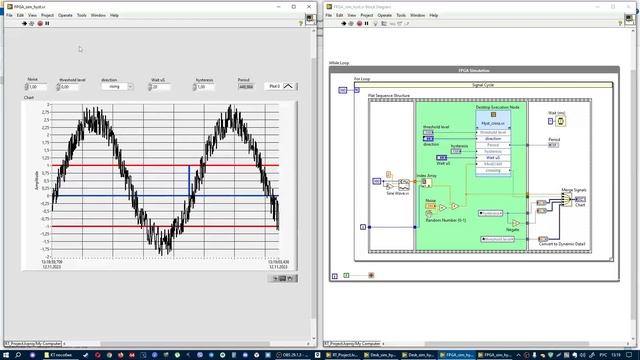The height and width of the screenshot is (360, 640).
Task: Open Project menu in front panel window
Action: [x=47, y=15]
